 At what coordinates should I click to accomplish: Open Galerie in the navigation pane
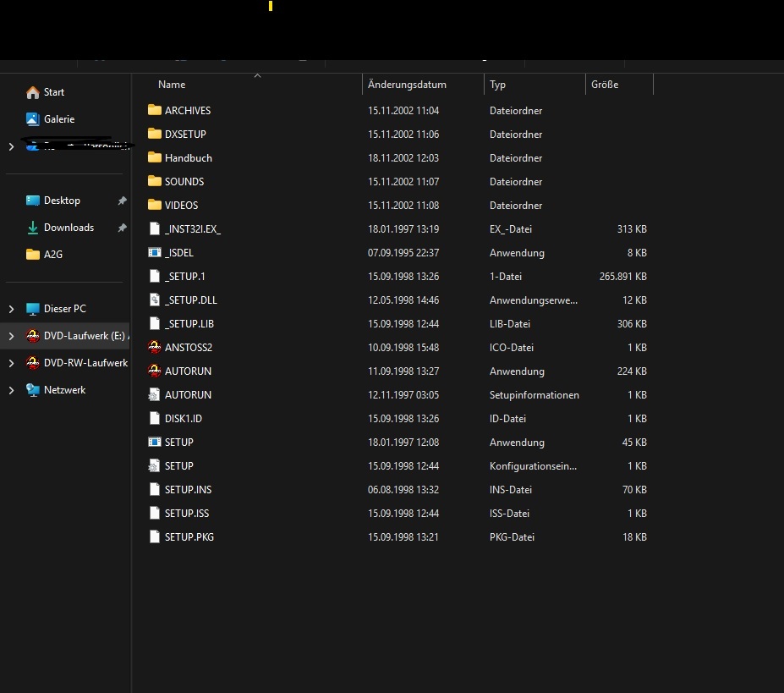pos(59,119)
